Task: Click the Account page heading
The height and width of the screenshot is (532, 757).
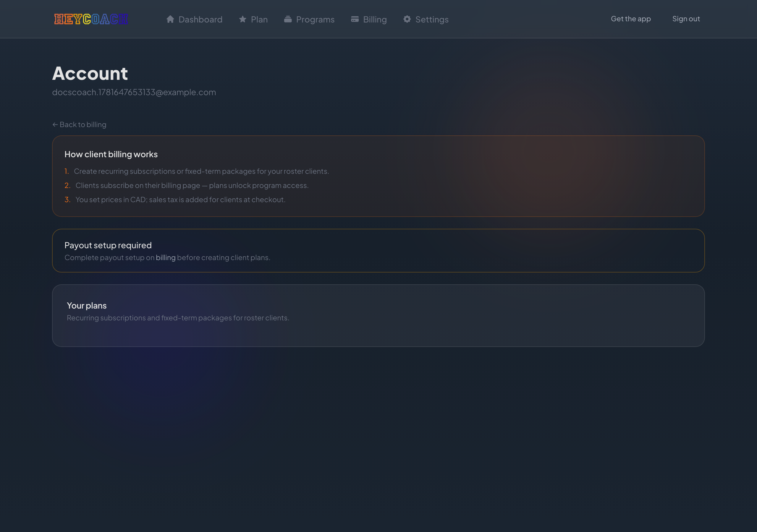Action: (90, 73)
